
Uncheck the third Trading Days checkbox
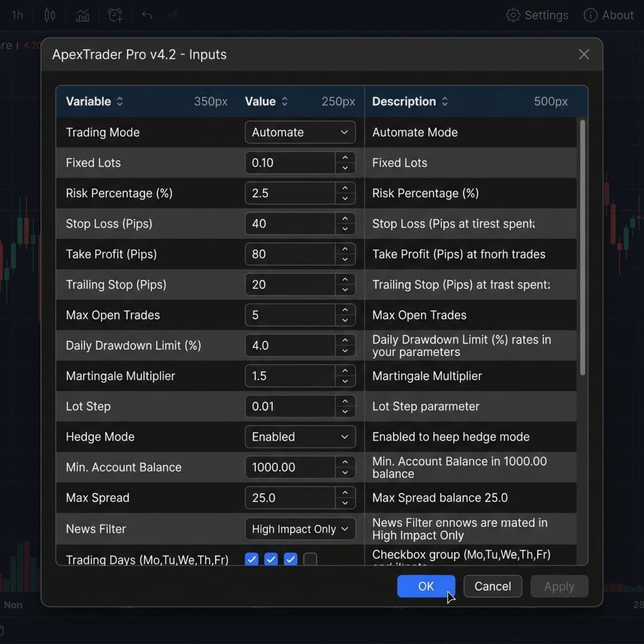(x=291, y=559)
